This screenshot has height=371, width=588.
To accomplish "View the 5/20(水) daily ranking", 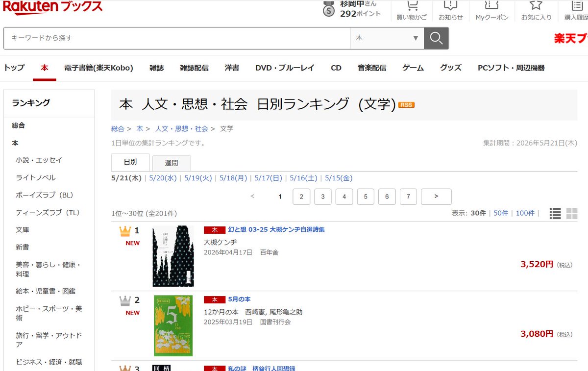I will (x=163, y=178).
